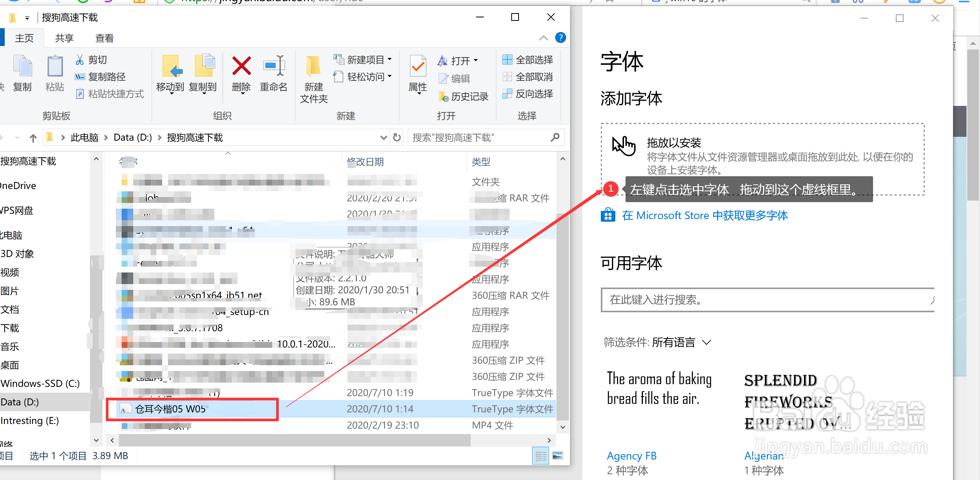Open the 所有语言 language filter dropdown
Viewport: 980px width, 480px height.
pos(681,342)
